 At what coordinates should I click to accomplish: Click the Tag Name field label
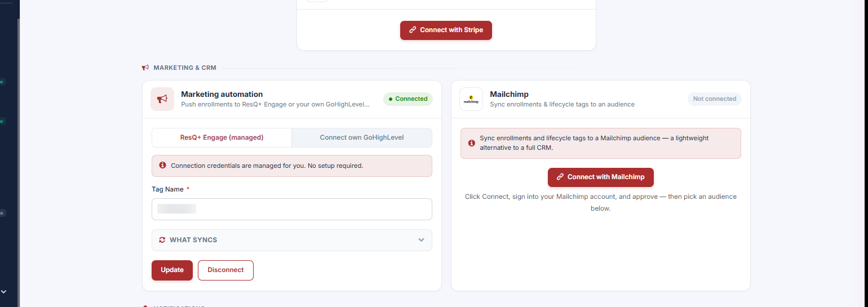pyautogui.click(x=167, y=189)
